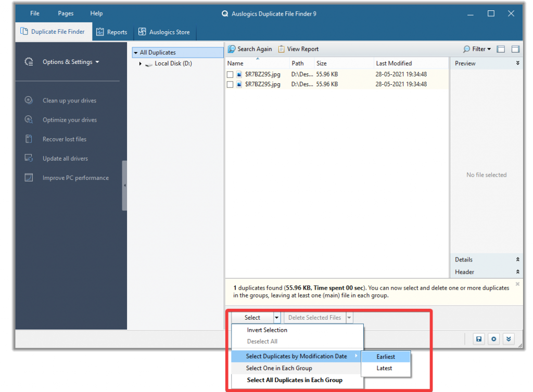Open the Pages menu
The width and height of the screenshot is (533, 392).
(x=66, y=14)
